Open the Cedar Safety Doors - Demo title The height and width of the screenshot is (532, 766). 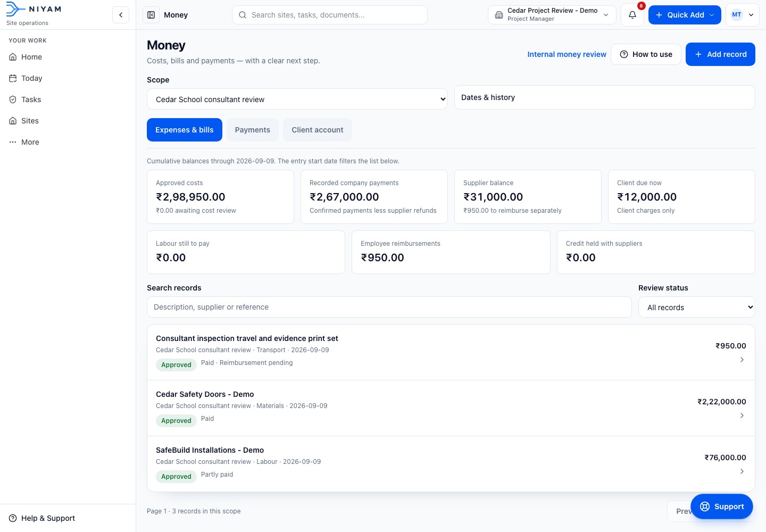point(205,394)
